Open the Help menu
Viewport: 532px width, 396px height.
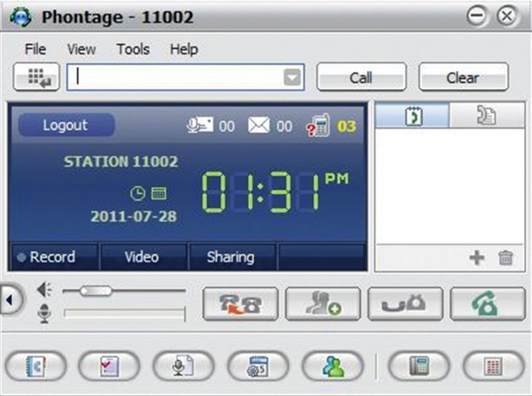coord(184,49)
